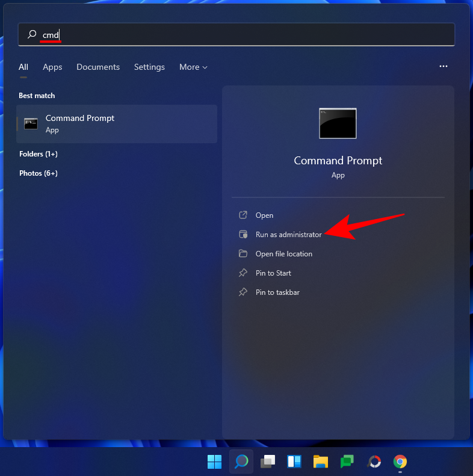Viewport: 473px width, 476px height.
Task: Switch to the Apps tab
Action: [x=52, y=67]
